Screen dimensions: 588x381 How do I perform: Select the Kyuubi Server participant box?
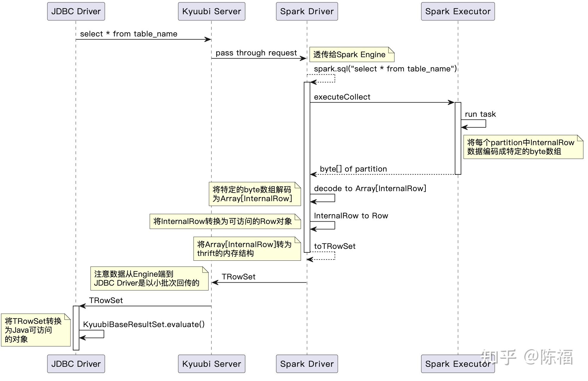[211, 11]
